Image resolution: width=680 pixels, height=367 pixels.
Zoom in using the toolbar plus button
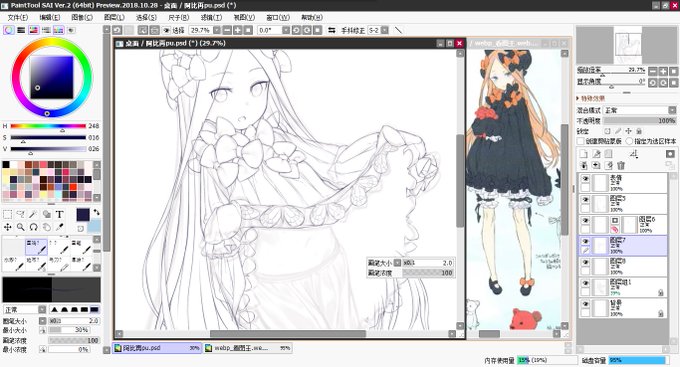(238, 30)
